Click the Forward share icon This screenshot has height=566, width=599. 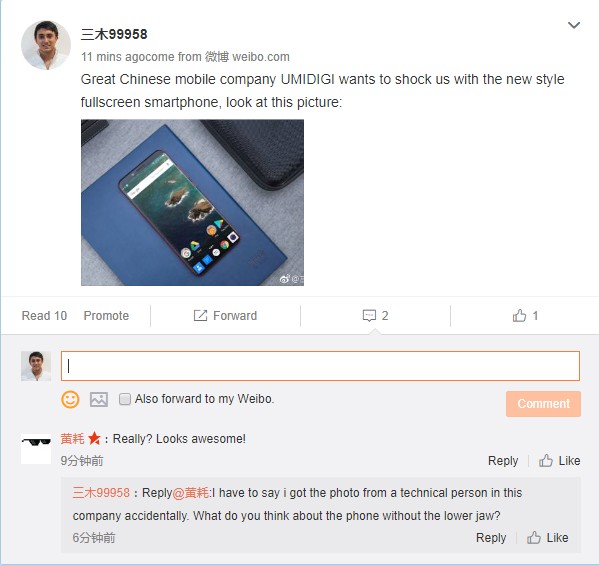(x=200, y=315)
